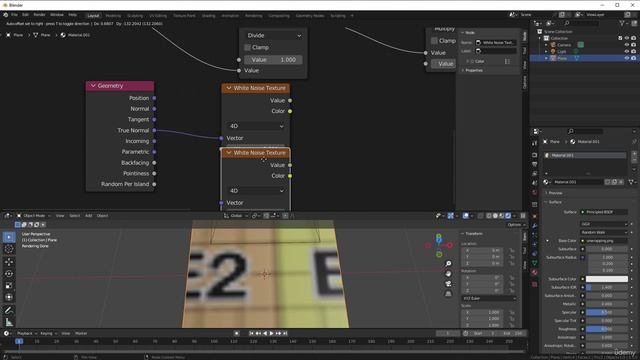Pick the Rotate tool in viewport toolbar
Screen dimensions: 640x360
click(x=9, y=274)
